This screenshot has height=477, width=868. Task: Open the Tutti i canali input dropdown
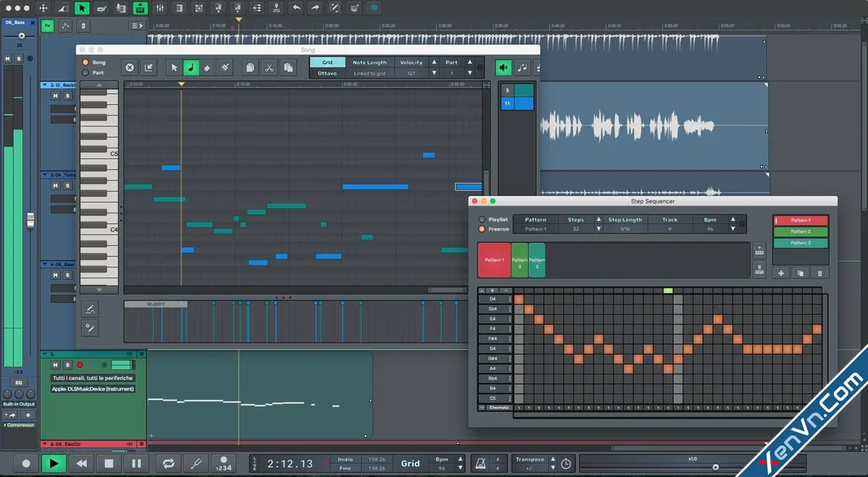click(93, 378)
